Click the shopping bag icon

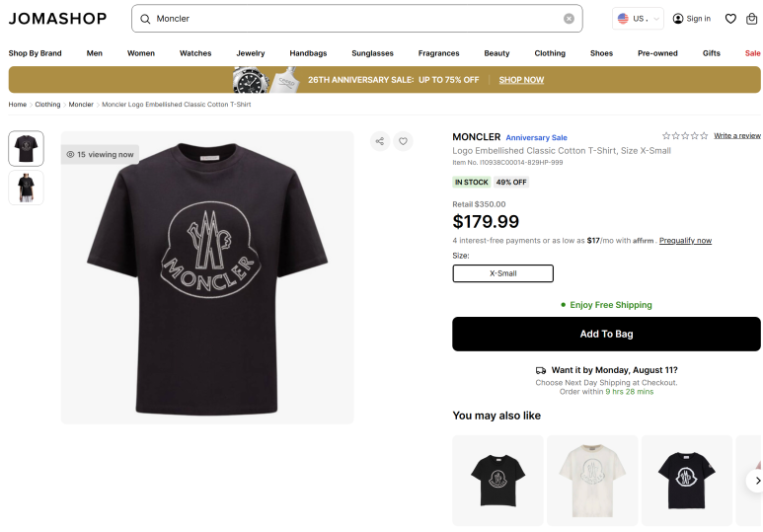pyautogui.click(x=752, y=19)
